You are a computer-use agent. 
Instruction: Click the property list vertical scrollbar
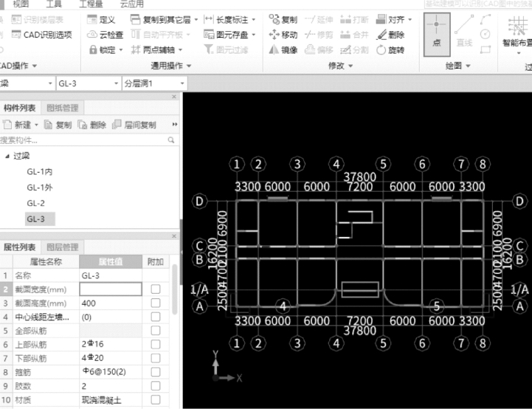pyautogui.click(x=175, y=289)
